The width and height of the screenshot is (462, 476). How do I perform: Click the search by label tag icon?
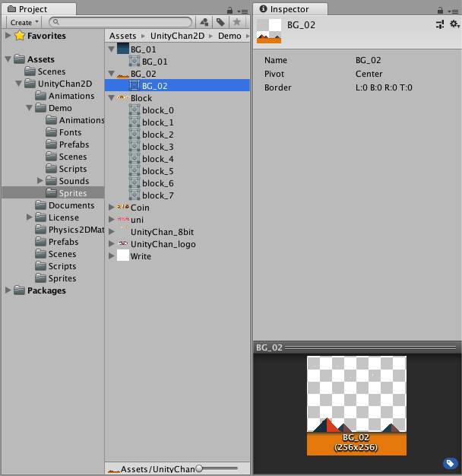(220, 23)
